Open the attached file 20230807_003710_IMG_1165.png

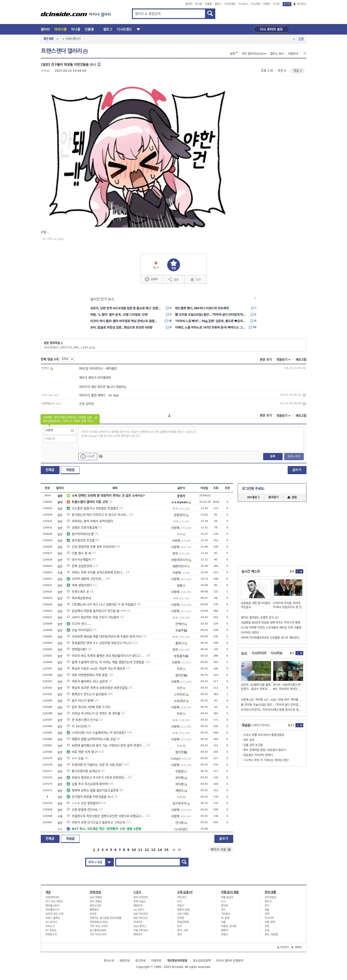(x=69, y=347)
